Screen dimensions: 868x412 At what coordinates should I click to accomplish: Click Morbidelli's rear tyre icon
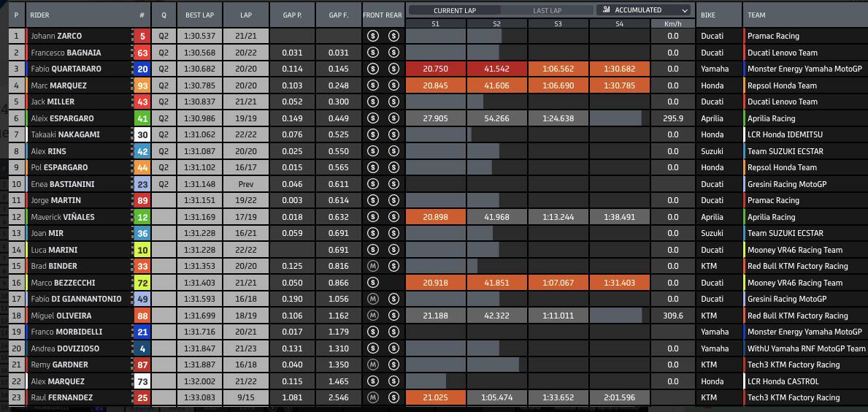coord(393,332)
